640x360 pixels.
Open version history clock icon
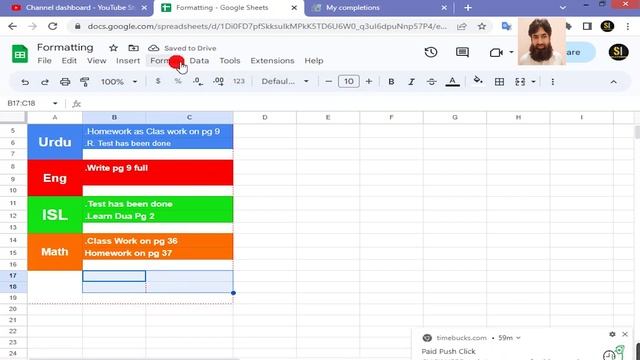click(431, 52)
